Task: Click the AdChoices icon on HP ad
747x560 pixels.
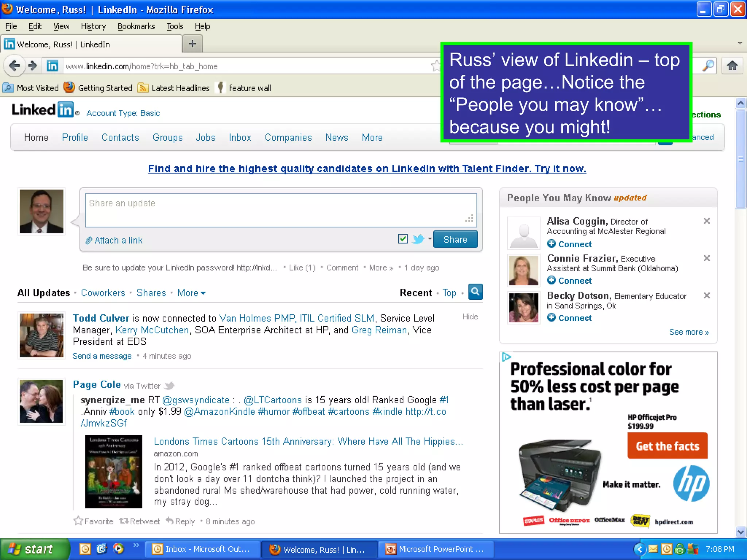Action: coord(506,357)
